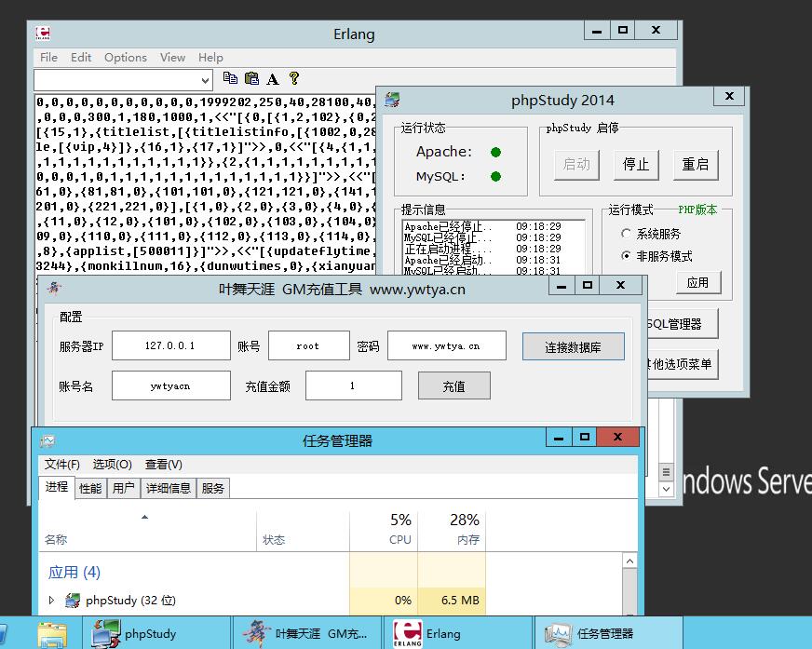Select the phpStudy (32 位) process name
The image size is (812, 649).
click(130, 601)
